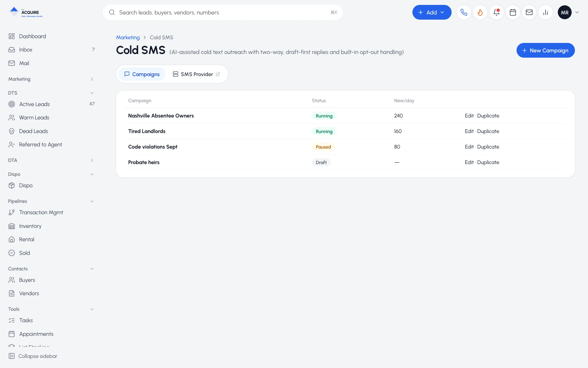Viewport: 588px width, 368px height.
Task: Click Paused status badge
Action: 323,147
